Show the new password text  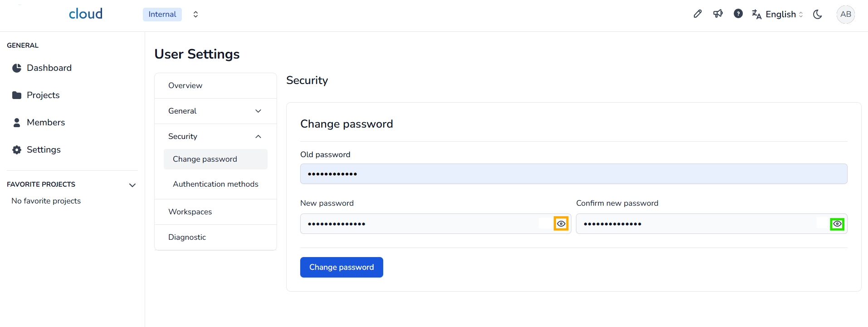[561, 224]
